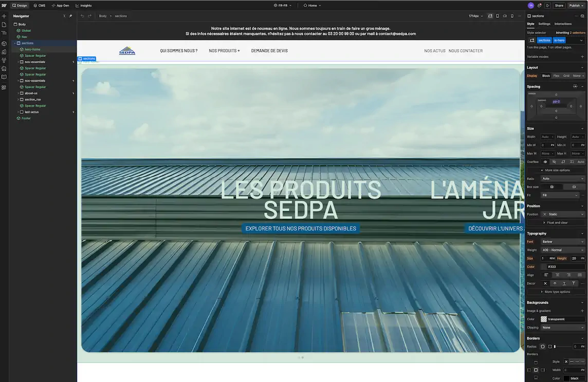Expand the about-us tree item

pyautogui.click(x=18, y=93)
